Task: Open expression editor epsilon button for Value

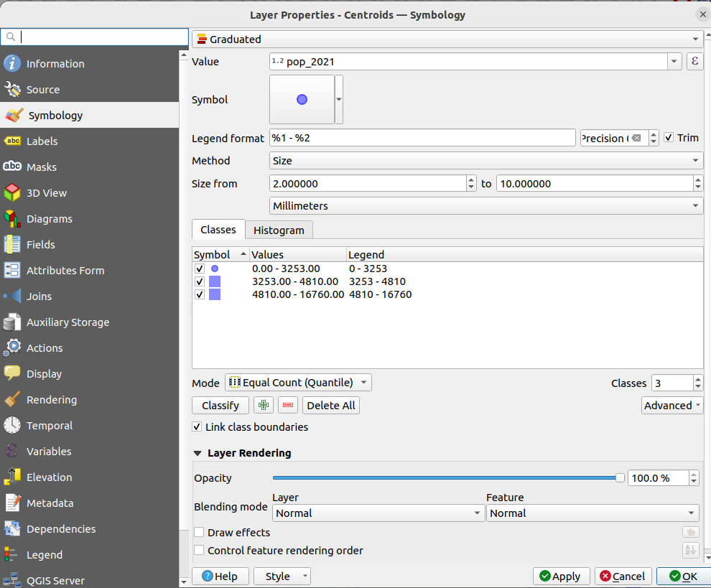Action: (x=694, y=61)
